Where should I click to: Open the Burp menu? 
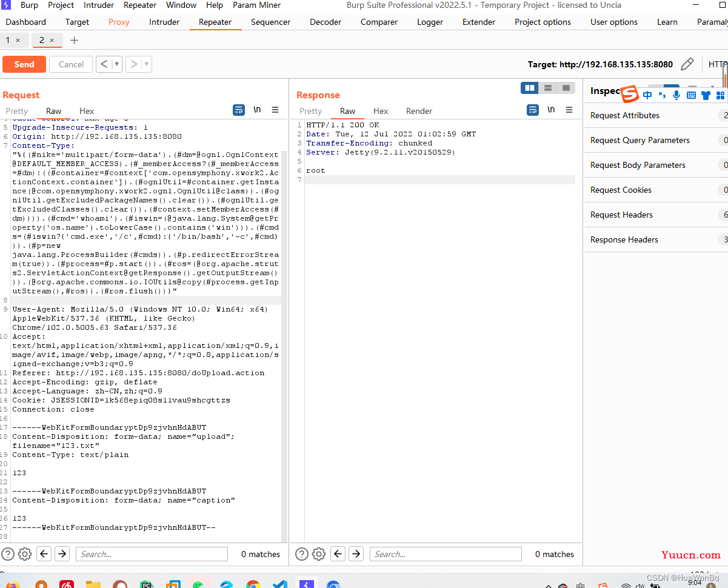29,5
